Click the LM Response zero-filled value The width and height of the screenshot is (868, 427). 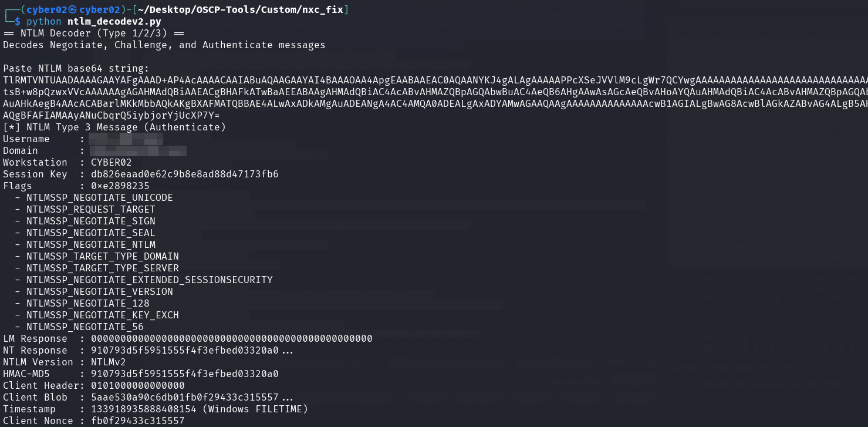pyautogui.click(x=232, y=338)
